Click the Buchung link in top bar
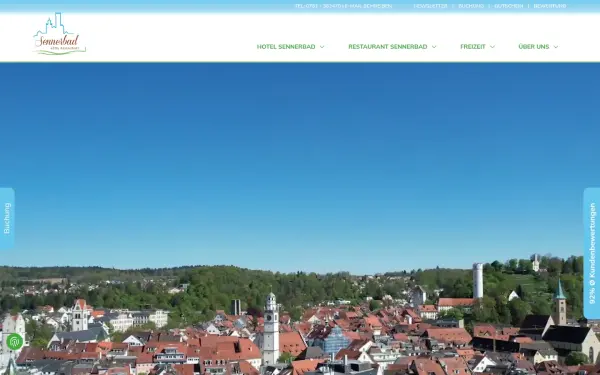 [471, 6]
